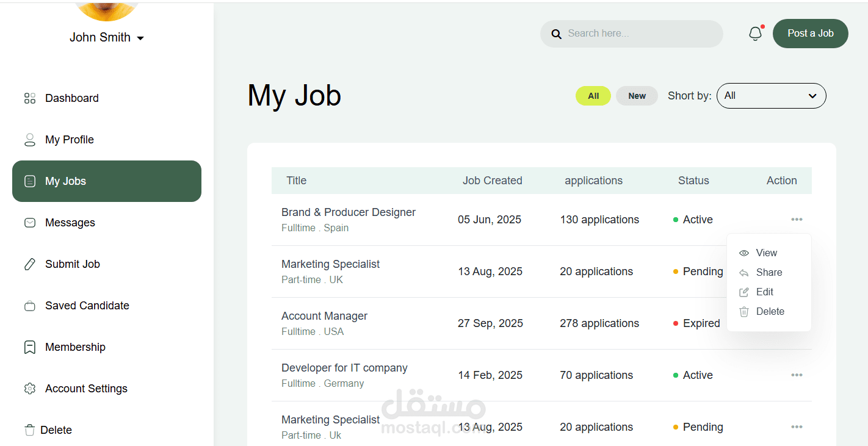Screen dimensions: 868x446
Task: Click the My Profile person icon
Action: [30, 140]
